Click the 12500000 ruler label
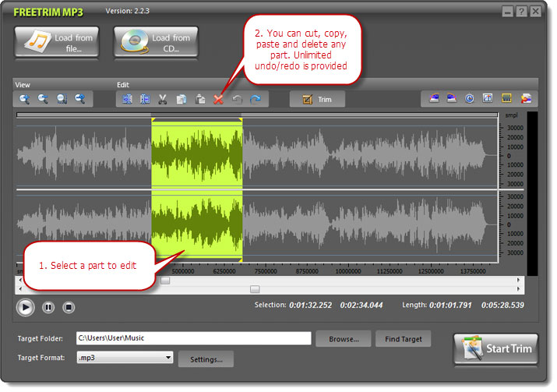The image size is (557, 392). point(431,271)
